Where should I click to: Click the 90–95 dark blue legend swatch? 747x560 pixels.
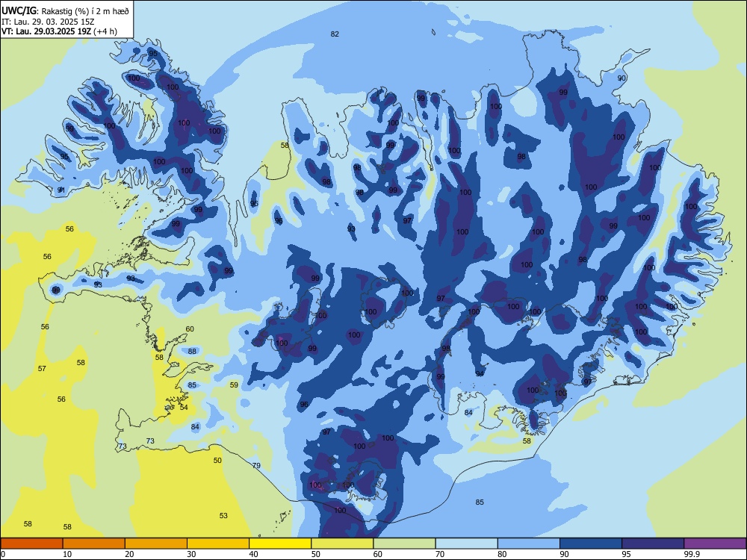[x=591, y=544]
